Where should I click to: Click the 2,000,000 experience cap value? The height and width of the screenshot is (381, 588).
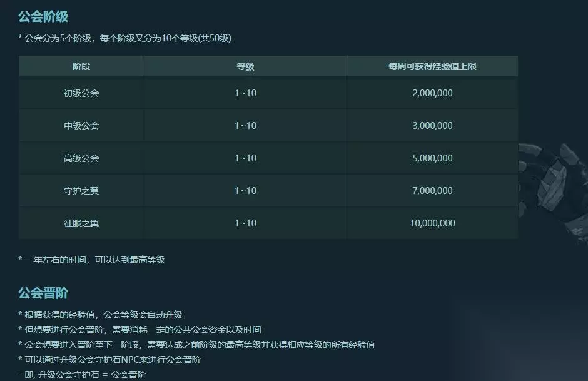(432, 93)
